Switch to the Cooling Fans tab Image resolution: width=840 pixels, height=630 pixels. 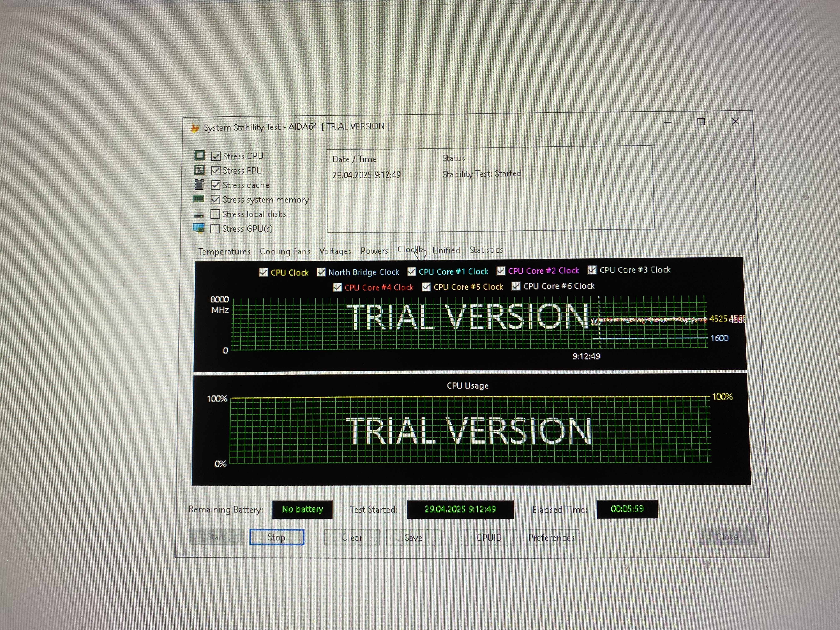285,251
